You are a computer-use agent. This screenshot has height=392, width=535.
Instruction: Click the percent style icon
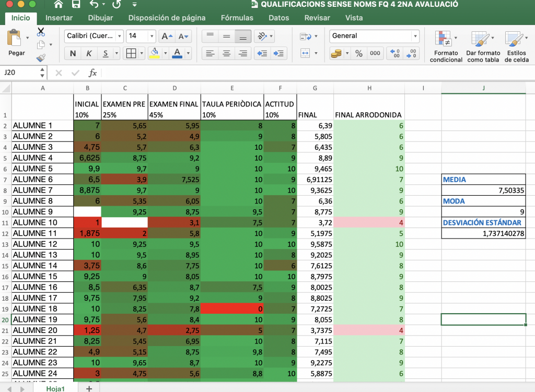(x=358, y=53)
